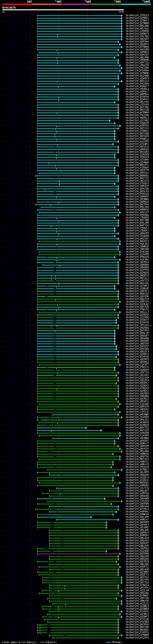Select the UniRef100_P43390 label
The image size is (153, 644).
[137, 84]
